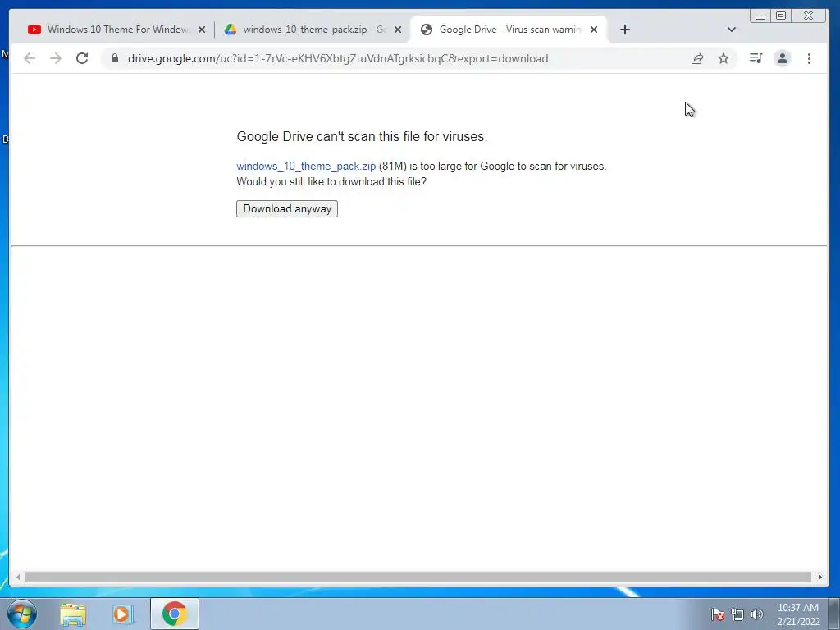The height and width of the screenshot is (630, 840).
Task: Click the scrollbar right arrow
Action: click(819, 577)
